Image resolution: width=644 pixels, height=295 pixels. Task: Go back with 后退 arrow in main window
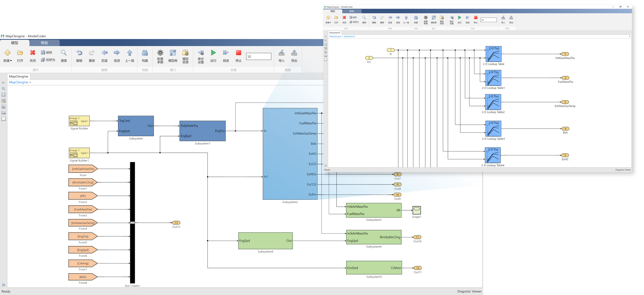point(104,56)
